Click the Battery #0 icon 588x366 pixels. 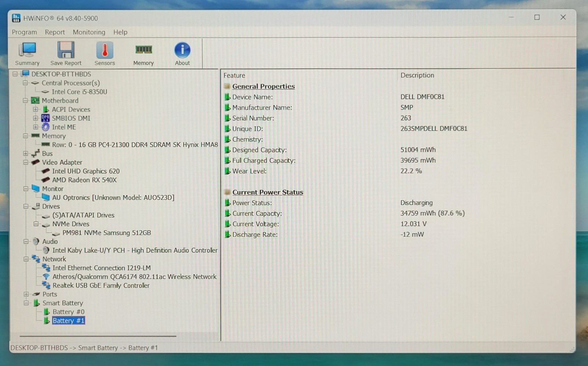tap(47, 312)
